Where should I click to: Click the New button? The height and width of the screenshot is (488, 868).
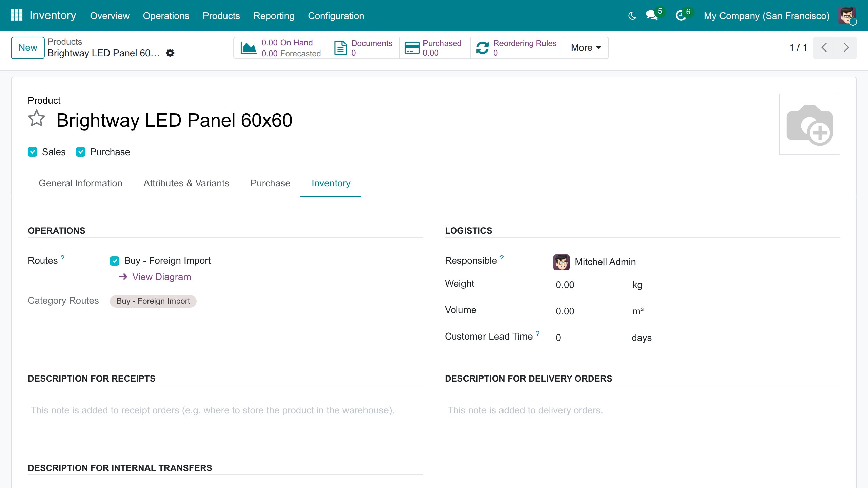click(28, 48)
